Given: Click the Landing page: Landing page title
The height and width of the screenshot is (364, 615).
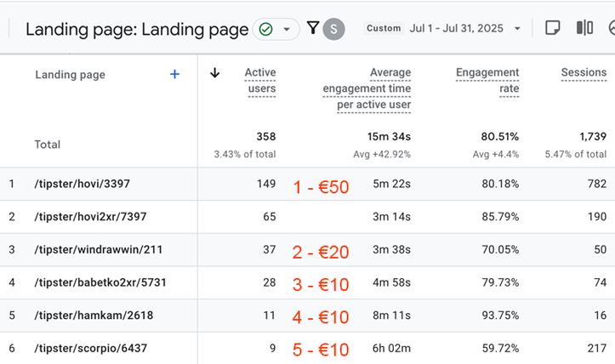Looking at the screenshot, I should pos(137,30).
